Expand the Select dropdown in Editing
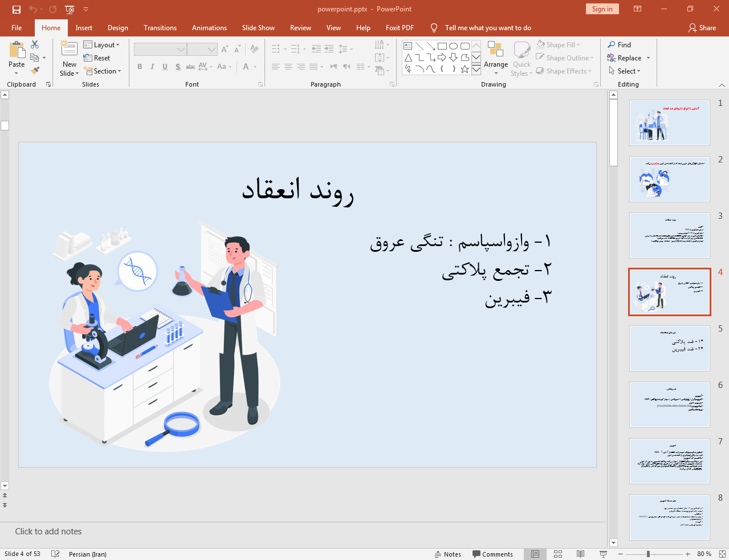The width and height of the screenshot is (729, 560). (625, 71)
